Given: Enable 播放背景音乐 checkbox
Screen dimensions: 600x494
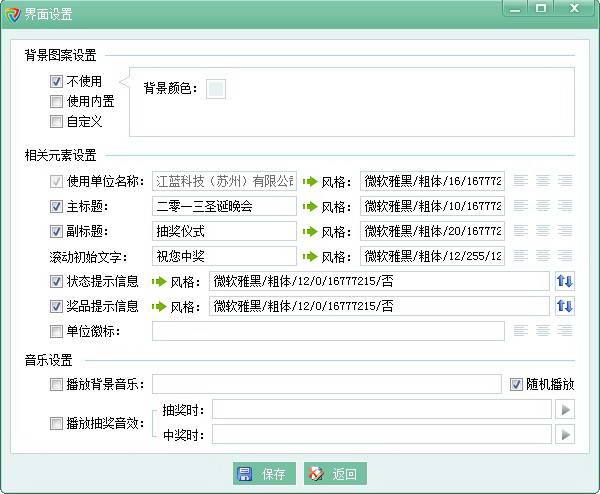Looking at the screenshot, I should (57, 384).
